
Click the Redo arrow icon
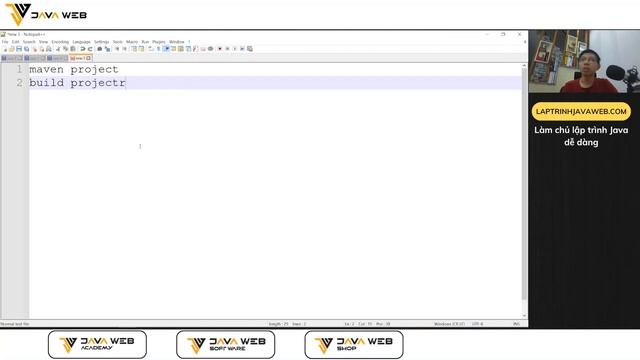[90, 49]
